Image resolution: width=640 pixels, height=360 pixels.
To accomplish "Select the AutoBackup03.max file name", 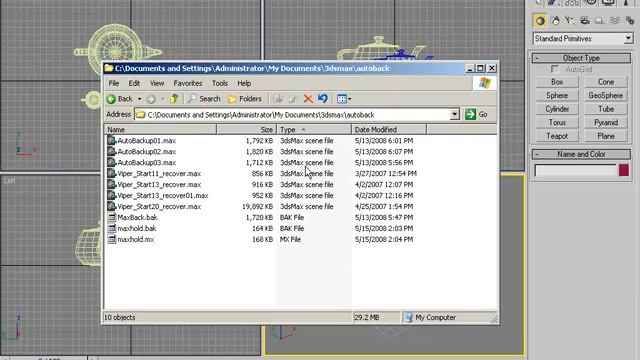I will tap(147, 162).
